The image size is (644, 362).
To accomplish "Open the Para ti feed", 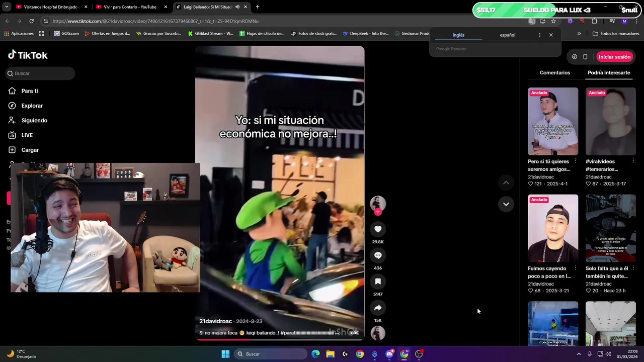I will point(23,91).
